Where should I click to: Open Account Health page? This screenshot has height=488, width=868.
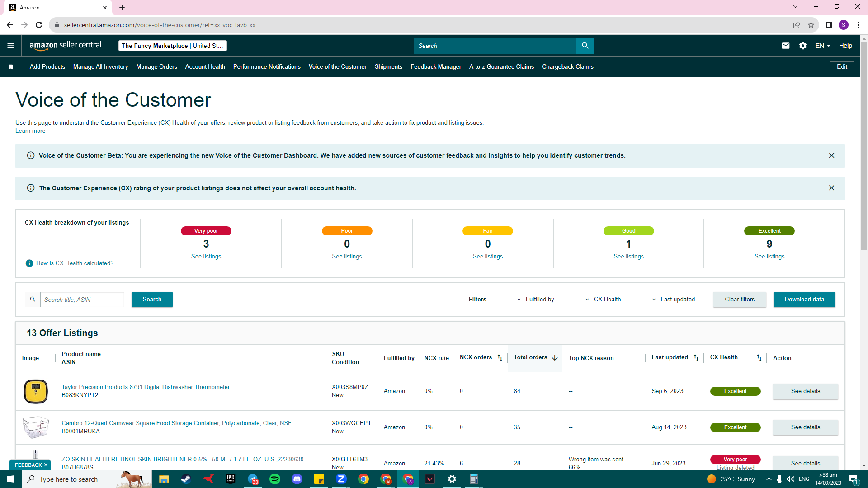(205, 67)
